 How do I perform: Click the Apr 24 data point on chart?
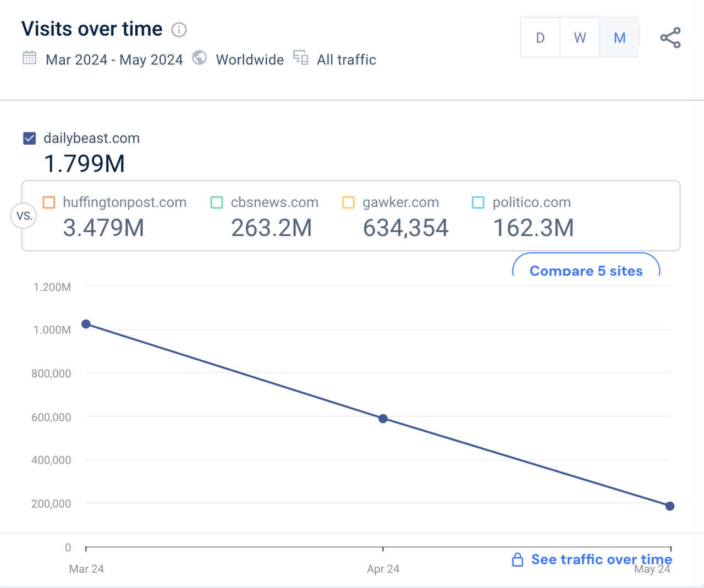[x=383, y=419]
